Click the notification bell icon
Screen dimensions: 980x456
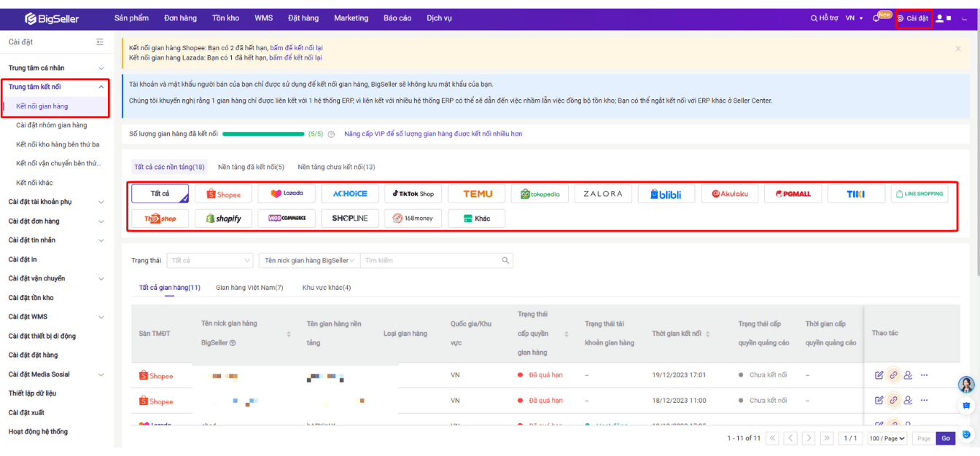[877, 18]
